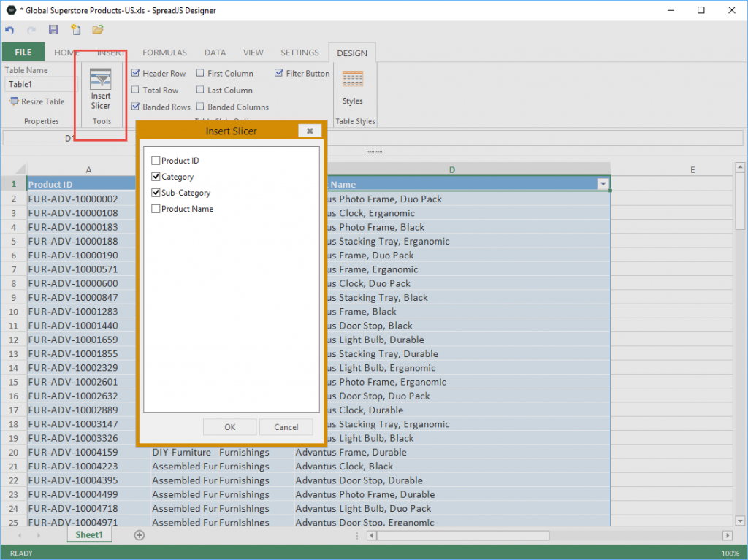Create a new file with the toolbar icon
748x560 pixels.
pos(76,30)
